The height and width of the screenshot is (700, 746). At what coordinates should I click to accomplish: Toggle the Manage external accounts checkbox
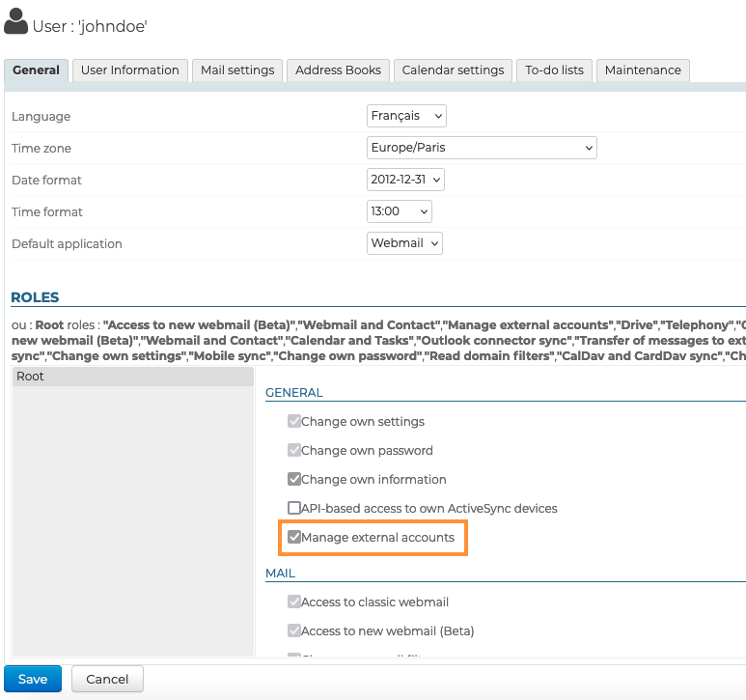click(x=294, y=537)
